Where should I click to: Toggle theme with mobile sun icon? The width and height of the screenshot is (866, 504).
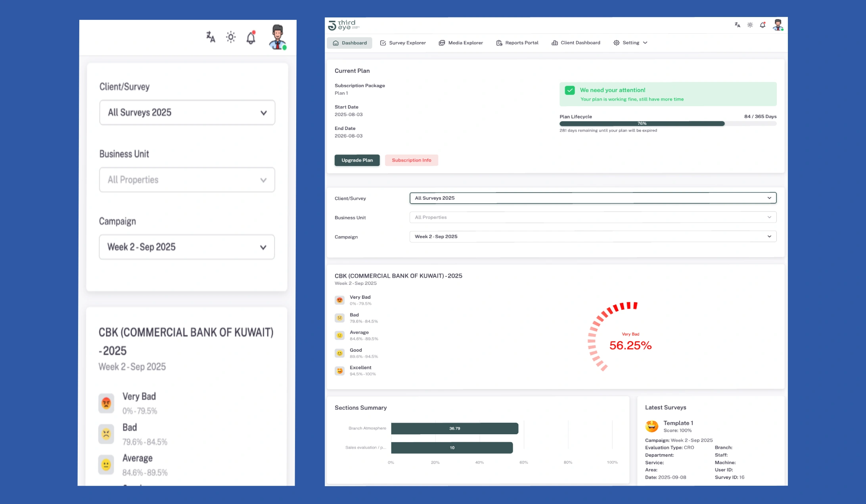pos(231,37)
